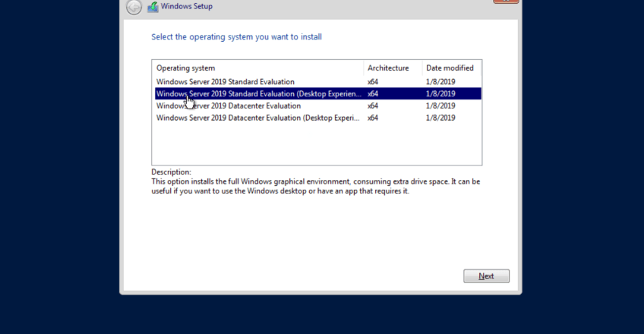The width and height of the screenshot is (644, 334).
Task: Sort by the Operating system column header
Action: click(x=258, y=68)
